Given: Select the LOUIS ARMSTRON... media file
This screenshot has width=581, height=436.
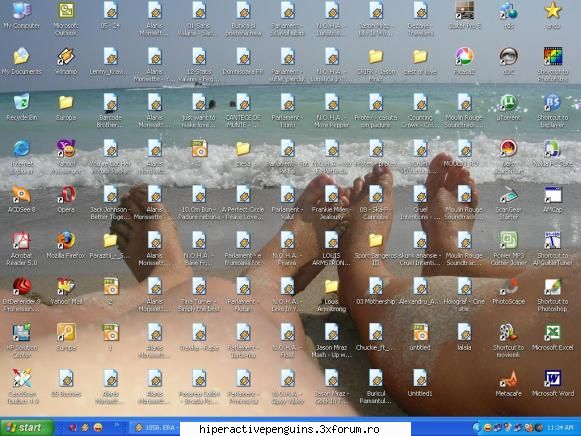Looking at the screenshot, I should (x=331, y=249).
